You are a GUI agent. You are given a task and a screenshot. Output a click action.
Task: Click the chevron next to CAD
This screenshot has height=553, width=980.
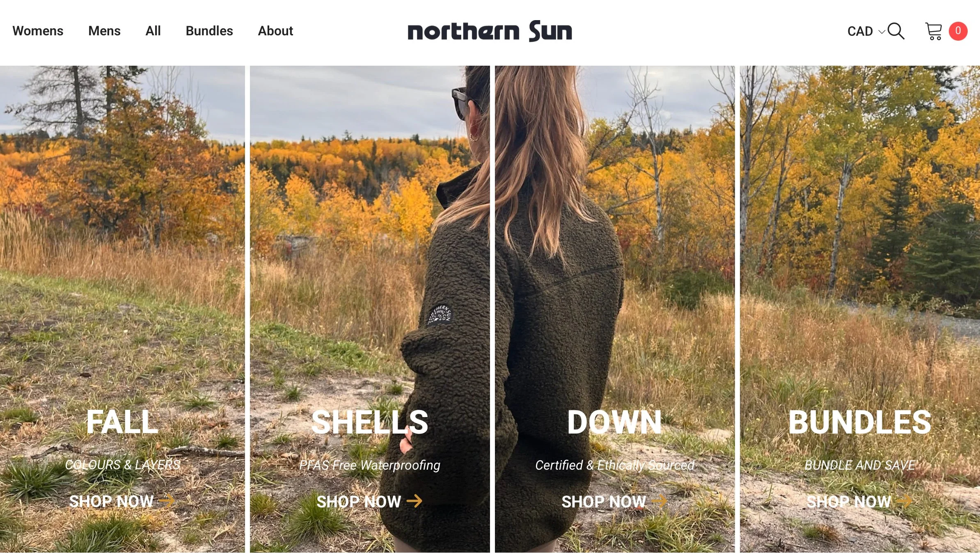881,32
